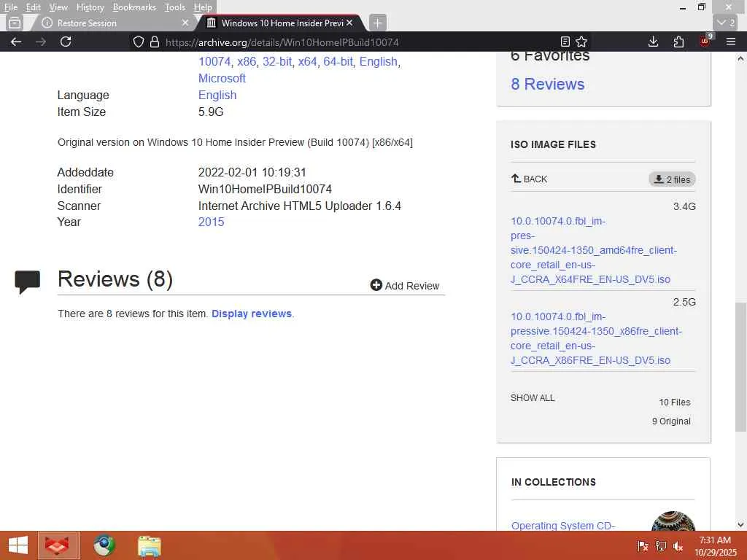Expand the list all tabs dropdown
The image size is (747, 560).
coord(726,23)
